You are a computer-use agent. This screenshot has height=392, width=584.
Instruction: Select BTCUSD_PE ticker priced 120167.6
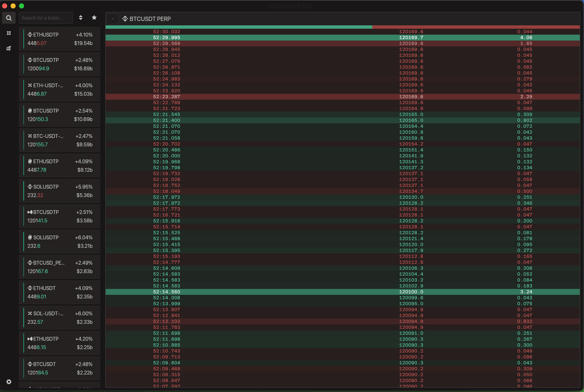coord(60,267)
